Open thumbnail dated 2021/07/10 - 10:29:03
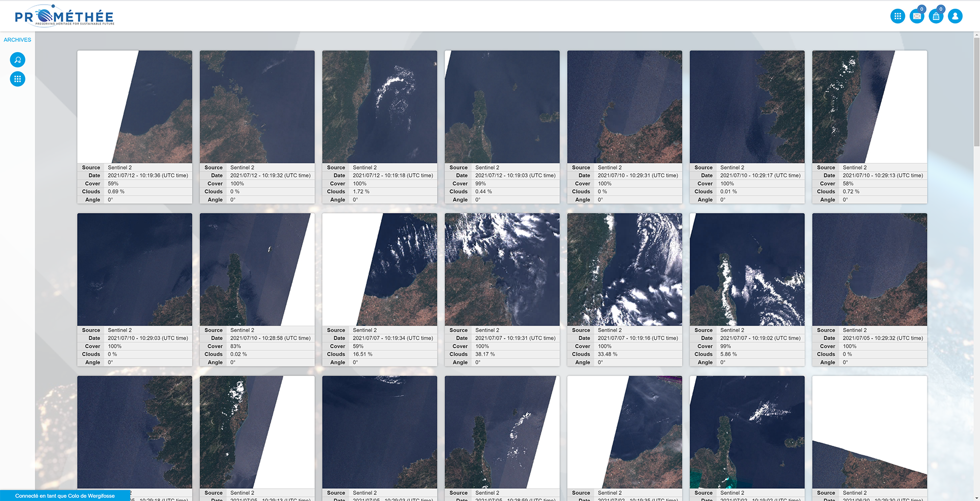 pos(135,270)
